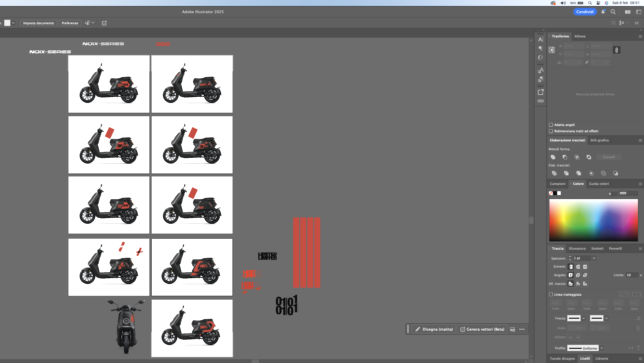Viewport: 644px width, 363px height.
Task: Open the Traccia panel options menu
Action: [640, 249]
